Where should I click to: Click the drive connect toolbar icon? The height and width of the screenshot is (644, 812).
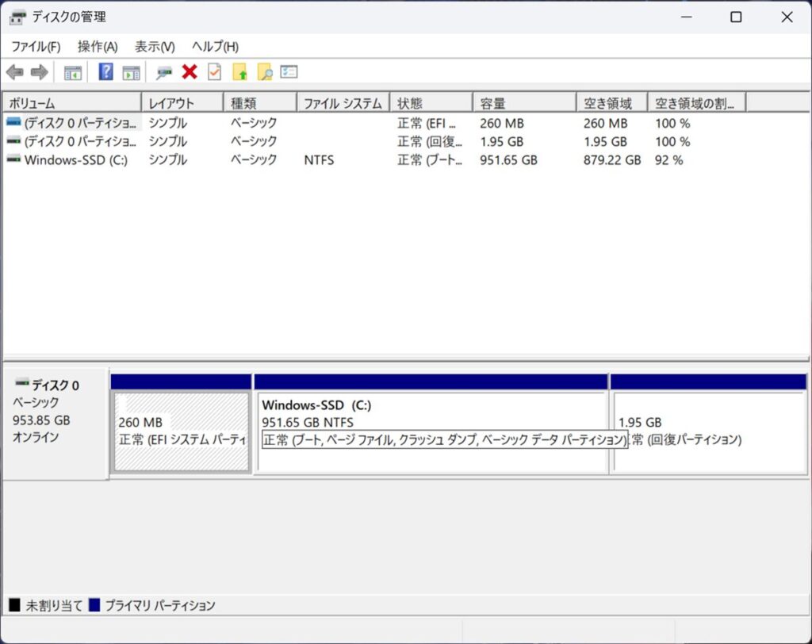tap(164, 72)
